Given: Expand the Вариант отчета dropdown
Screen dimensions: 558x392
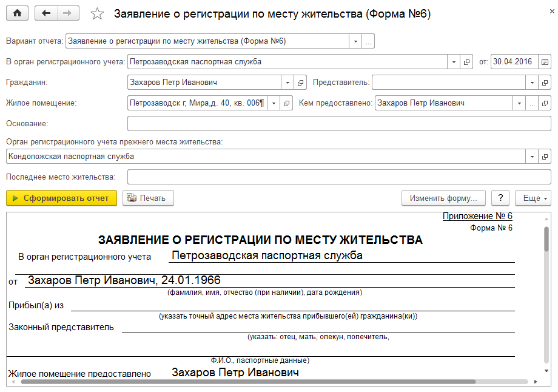Looking at the screenshot, I should pos(355,41).
